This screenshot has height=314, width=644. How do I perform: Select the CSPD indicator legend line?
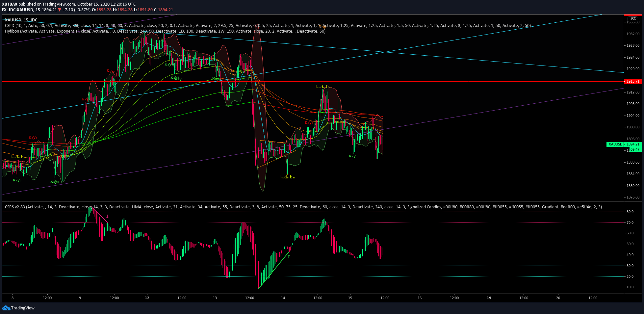tap(268, 26)
